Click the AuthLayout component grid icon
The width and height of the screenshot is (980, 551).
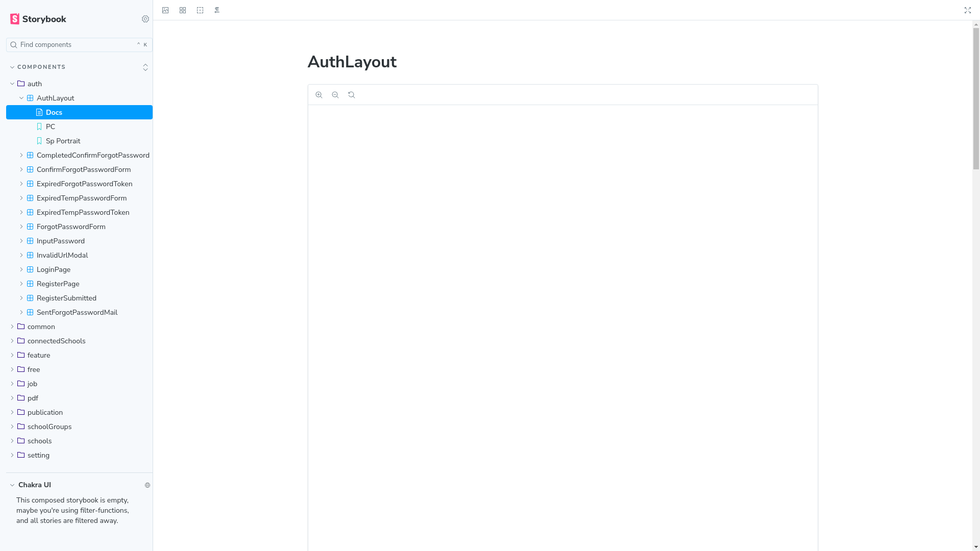pos(30,98)
